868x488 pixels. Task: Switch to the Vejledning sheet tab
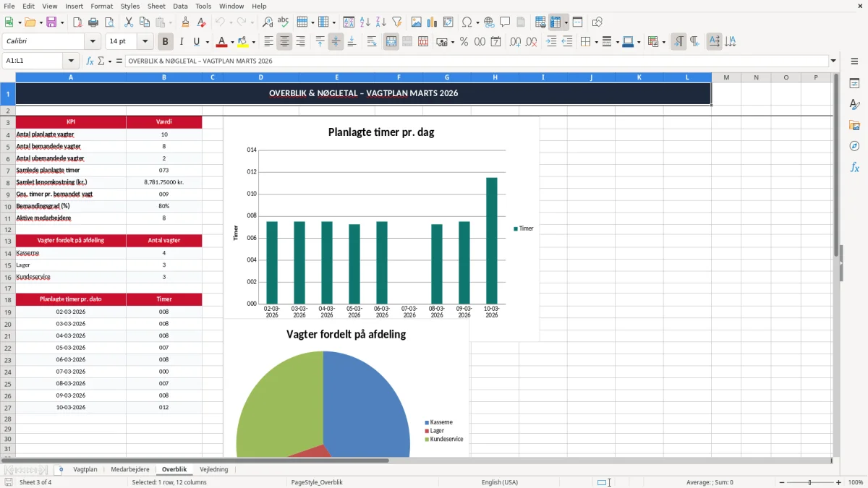click(x=214, y=470)
